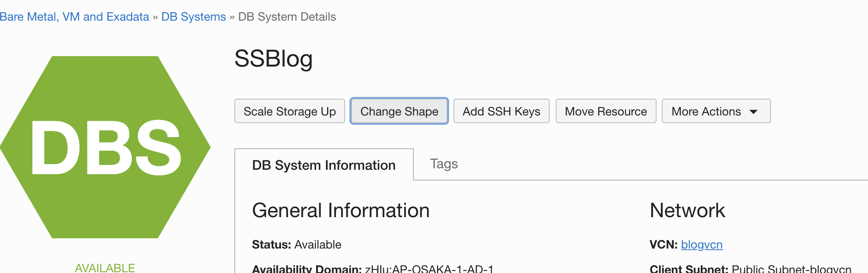Open the blogvcn VCN link
868x273 pixels.
[x=702, y=244]
